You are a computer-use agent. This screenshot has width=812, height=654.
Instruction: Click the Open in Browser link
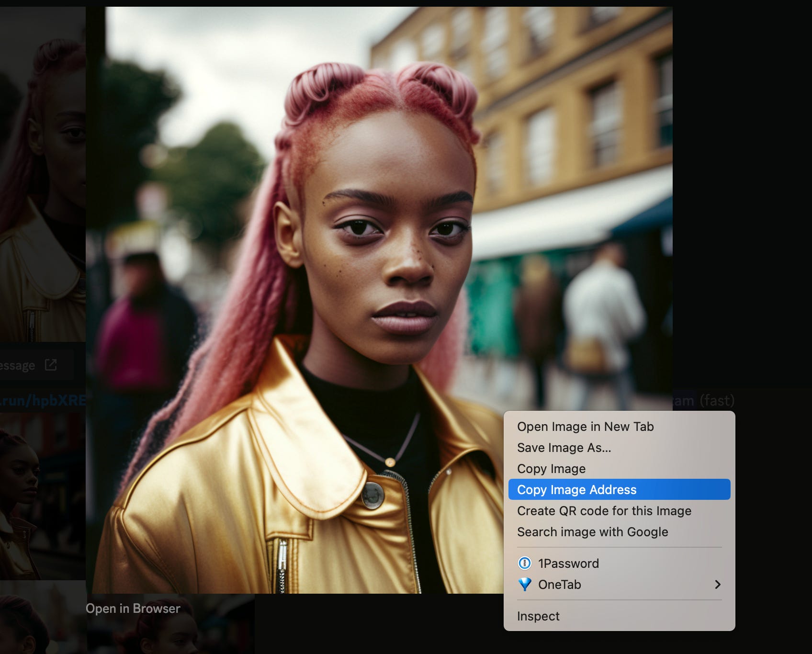coord(133,609)
